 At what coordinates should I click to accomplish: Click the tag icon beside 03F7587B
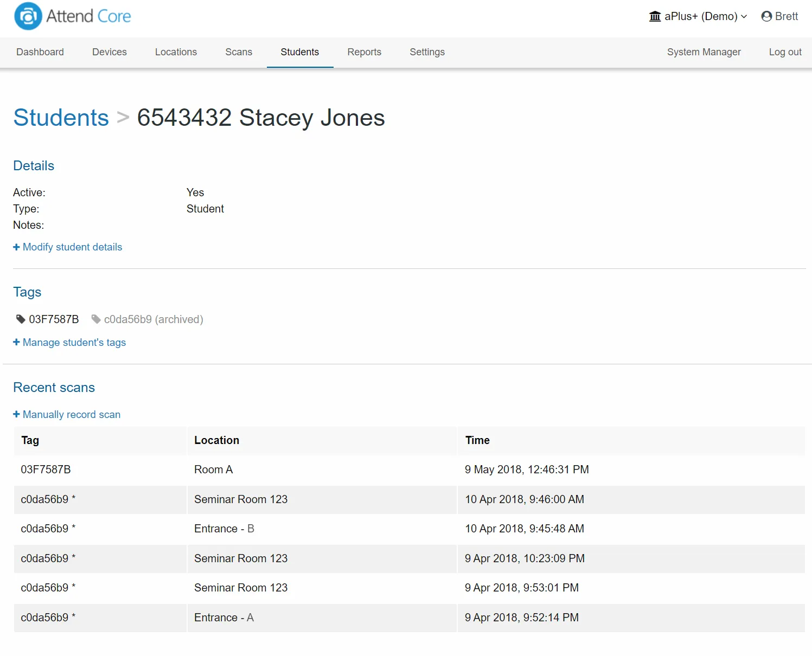click(21, 319)
